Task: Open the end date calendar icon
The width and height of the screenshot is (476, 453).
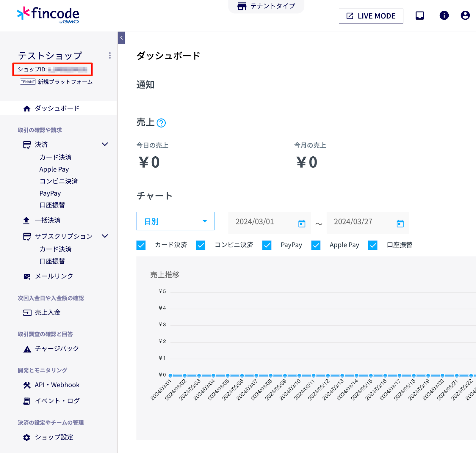Action: pyautogui.click(x=400, y=224)
